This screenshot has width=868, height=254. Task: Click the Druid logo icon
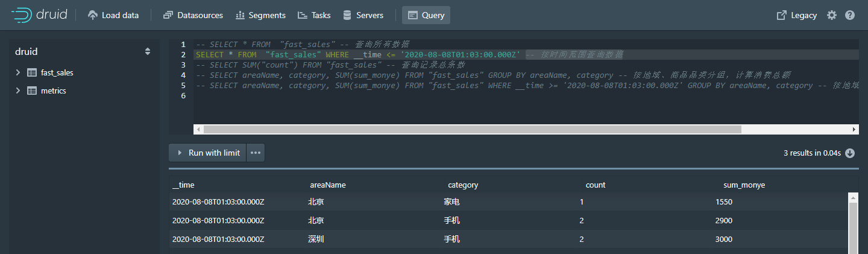point(22,15)
